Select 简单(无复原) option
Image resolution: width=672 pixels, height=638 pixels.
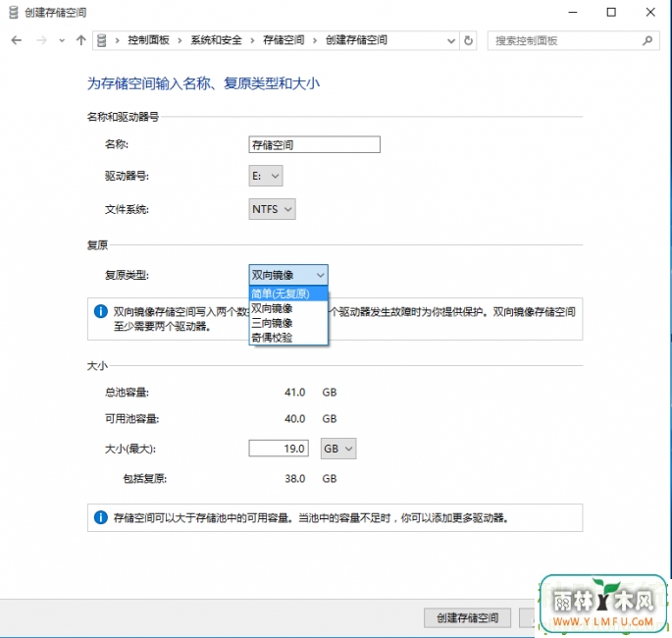288,293
